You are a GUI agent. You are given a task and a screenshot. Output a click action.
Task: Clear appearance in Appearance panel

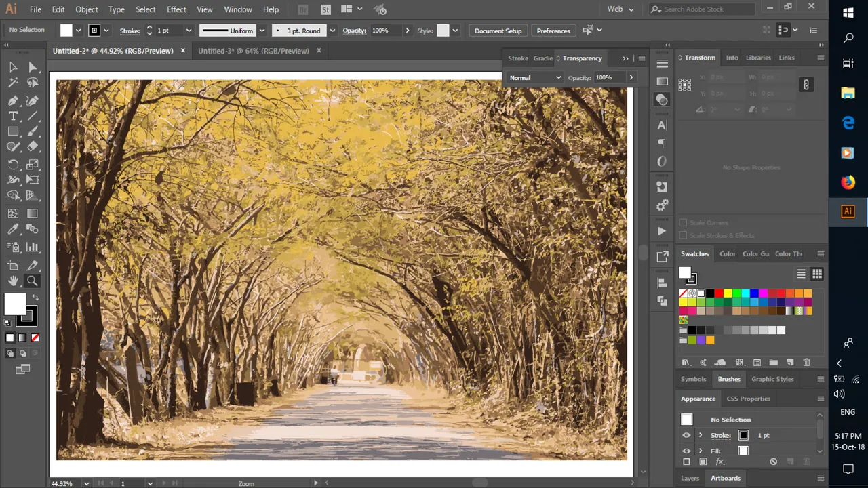773,462
